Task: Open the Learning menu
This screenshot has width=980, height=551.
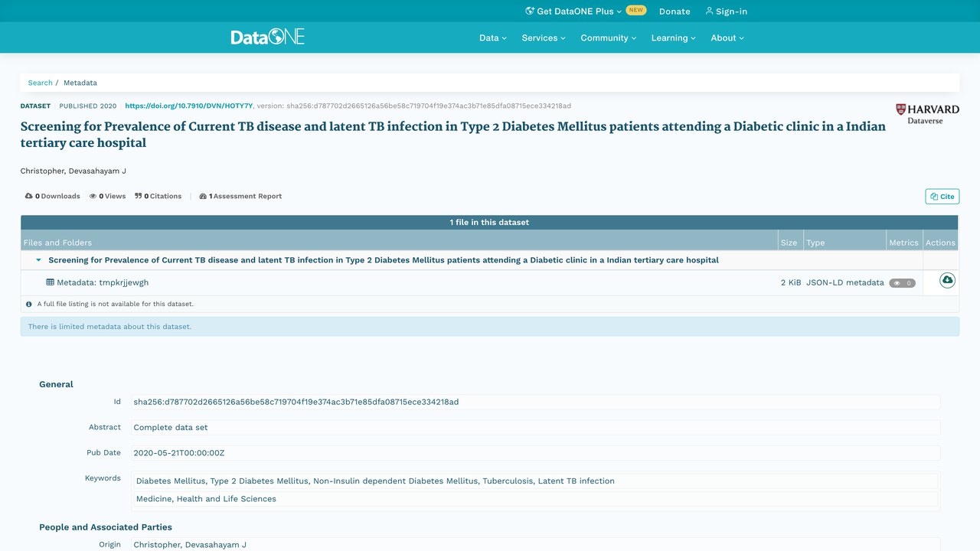Action: [x=674, y=37]
